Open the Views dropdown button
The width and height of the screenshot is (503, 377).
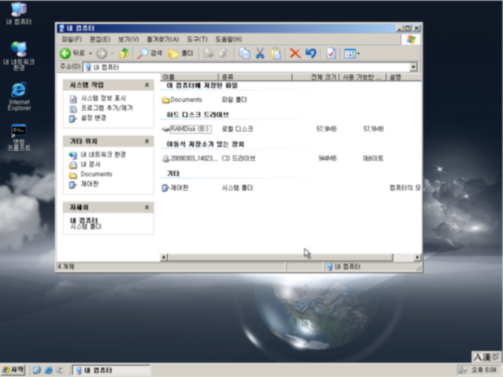tap(352, 53)
